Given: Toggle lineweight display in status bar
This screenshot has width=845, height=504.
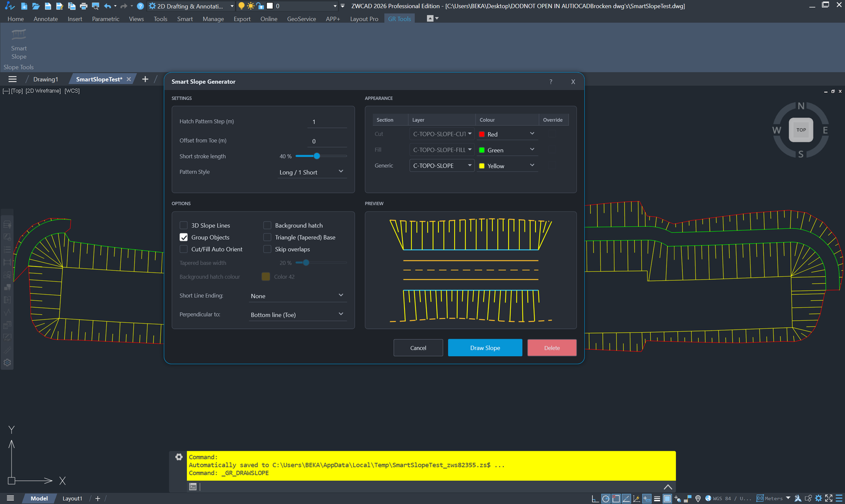Looking at the screenshot, I should (657, 498).
